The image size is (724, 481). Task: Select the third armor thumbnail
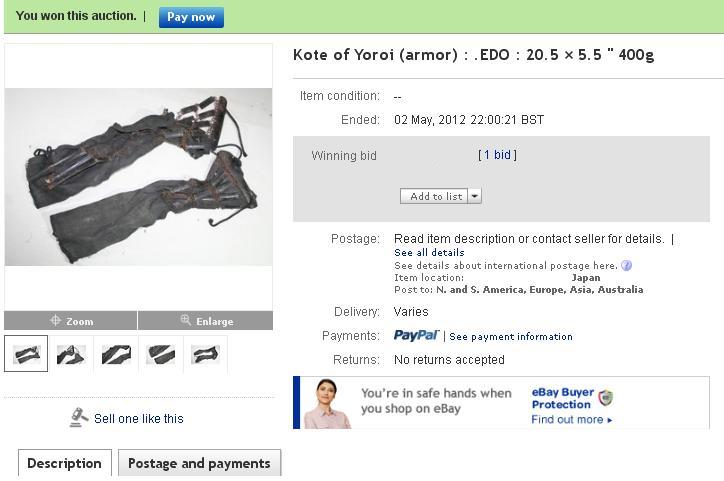tap(116, 354)
